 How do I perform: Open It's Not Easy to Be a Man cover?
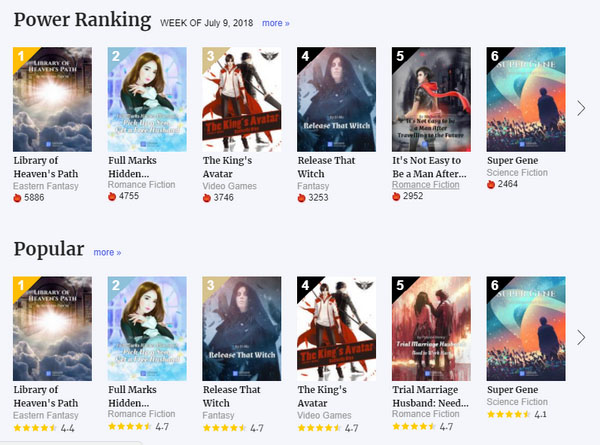(x=431, y=99)
